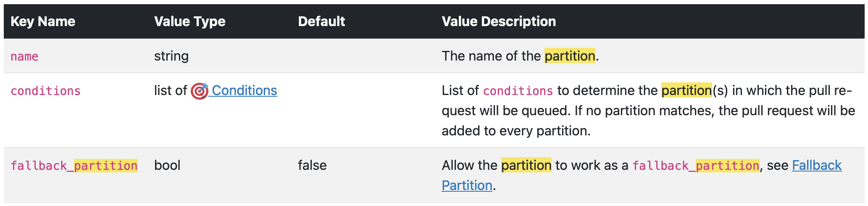Click the "added to every partition." text line
Image resolution: width=868 pixels, height=206 pixels.
tap(516, 131)
